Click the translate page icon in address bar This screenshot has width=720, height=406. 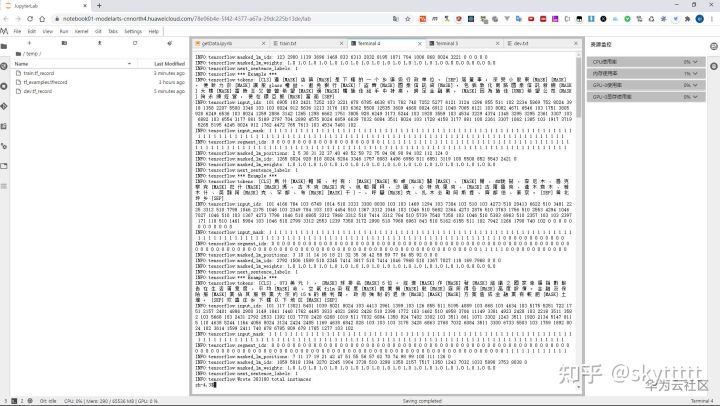(396, 19)
